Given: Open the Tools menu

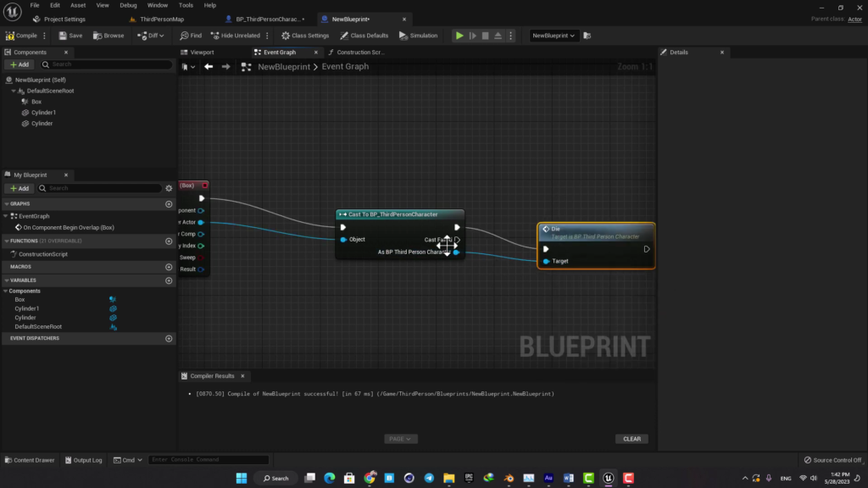Looking at the screenshot, I should tap(186, 5).
